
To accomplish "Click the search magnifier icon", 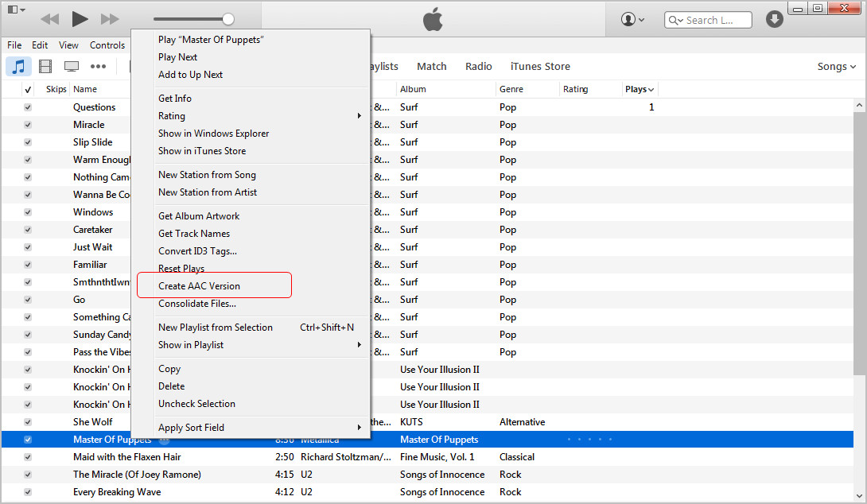I will tap(673, 21).
